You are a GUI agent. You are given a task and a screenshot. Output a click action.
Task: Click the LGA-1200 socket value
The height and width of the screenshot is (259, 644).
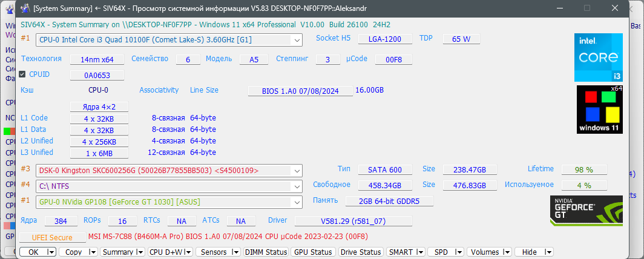(385, 39)
